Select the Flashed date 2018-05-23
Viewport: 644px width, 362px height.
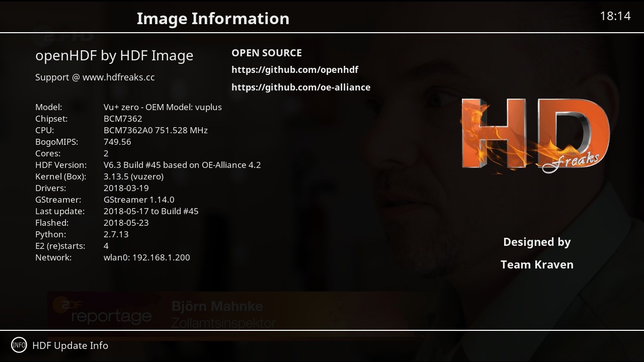[x=126, y=223]
